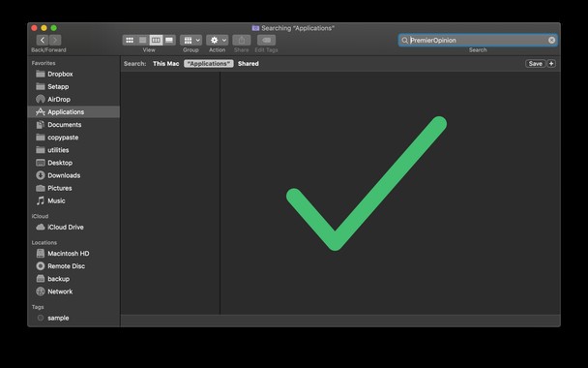588x368 pixels.
Task: Switch to column view
Action: (156, 40)
